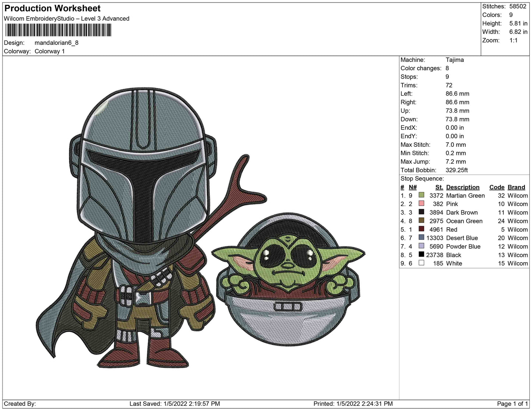Click the machine value "Tajima"
This screenshot has height=409, width=532.
click(455, 60)
